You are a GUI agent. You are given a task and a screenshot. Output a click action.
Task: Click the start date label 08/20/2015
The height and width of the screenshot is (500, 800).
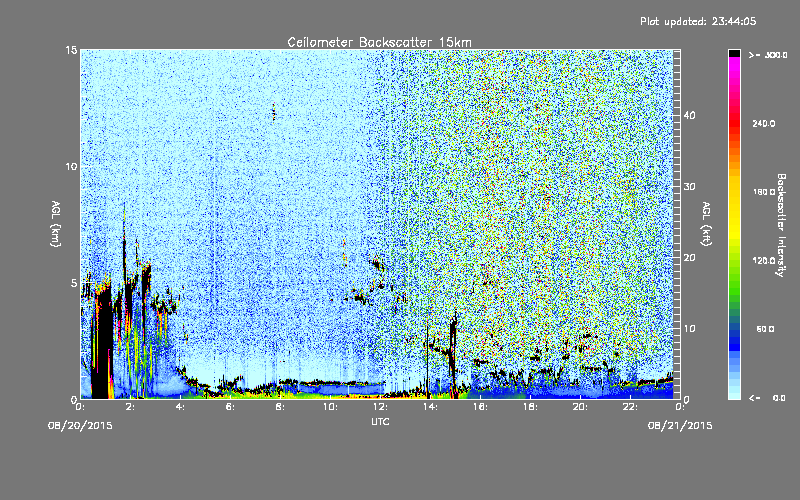pyautogui.click(x=80, y=426)
